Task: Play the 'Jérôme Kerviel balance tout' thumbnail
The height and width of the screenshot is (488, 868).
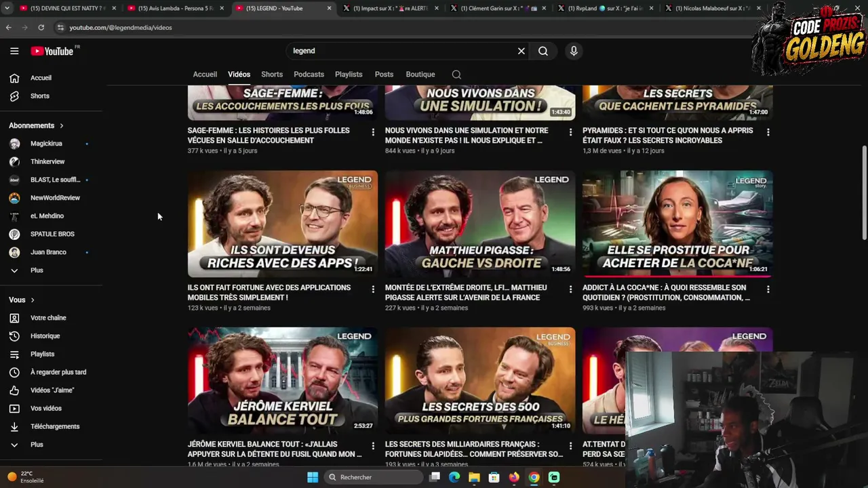Action: 283,381
